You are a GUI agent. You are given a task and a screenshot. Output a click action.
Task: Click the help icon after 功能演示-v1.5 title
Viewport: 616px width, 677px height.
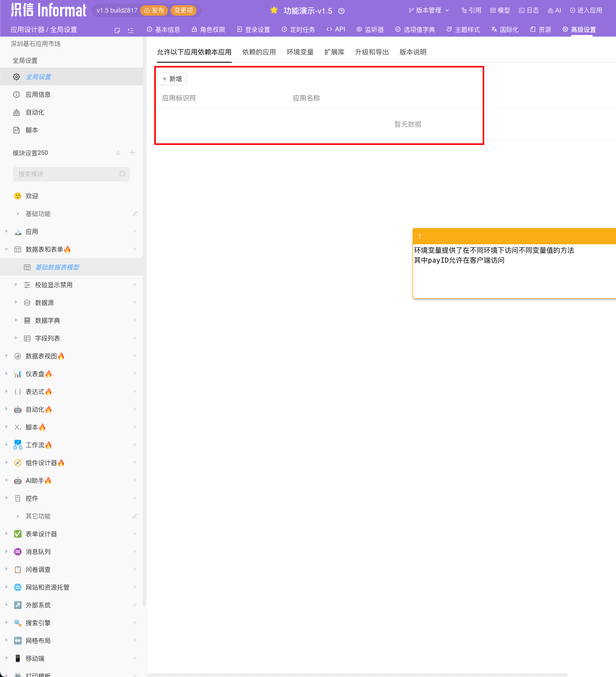pyautogui.click(x=341, y=11)
